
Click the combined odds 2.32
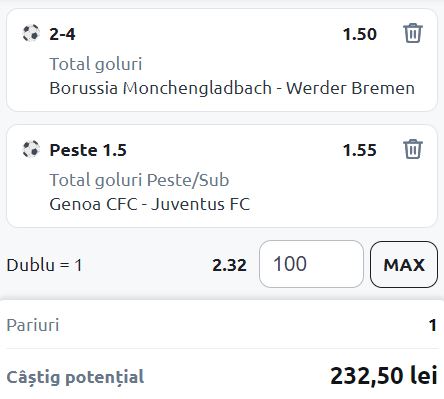(229, 265)
